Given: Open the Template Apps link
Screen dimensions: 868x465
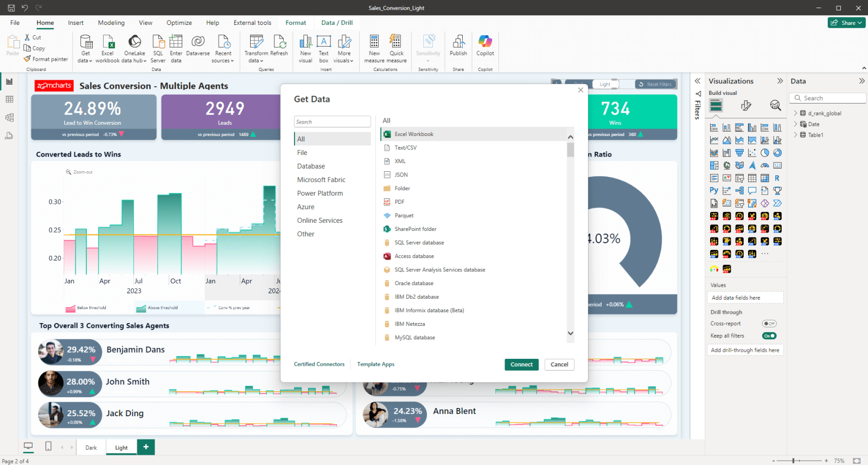Looking at the screenshot, I should [x=375, y=364].
